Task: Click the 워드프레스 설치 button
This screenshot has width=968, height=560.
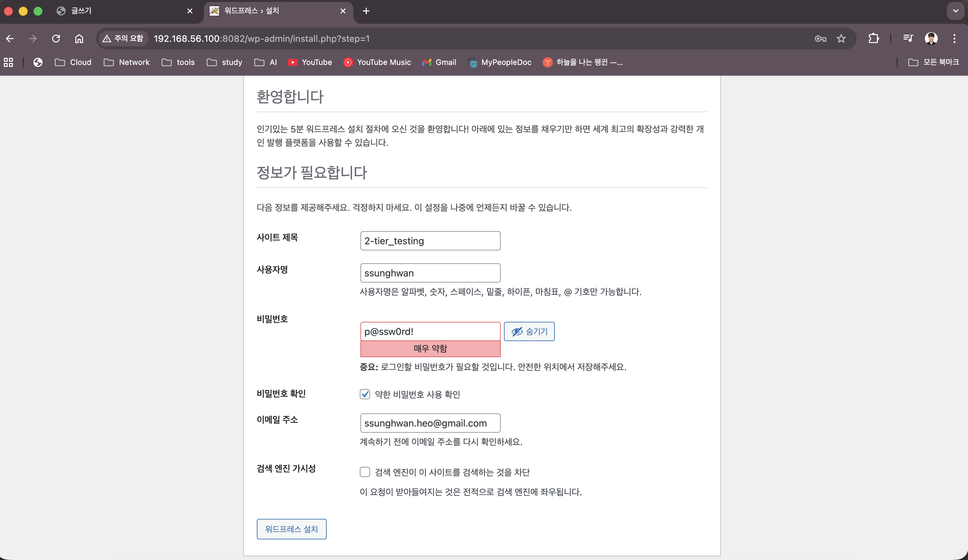Action: pos(292,529)
